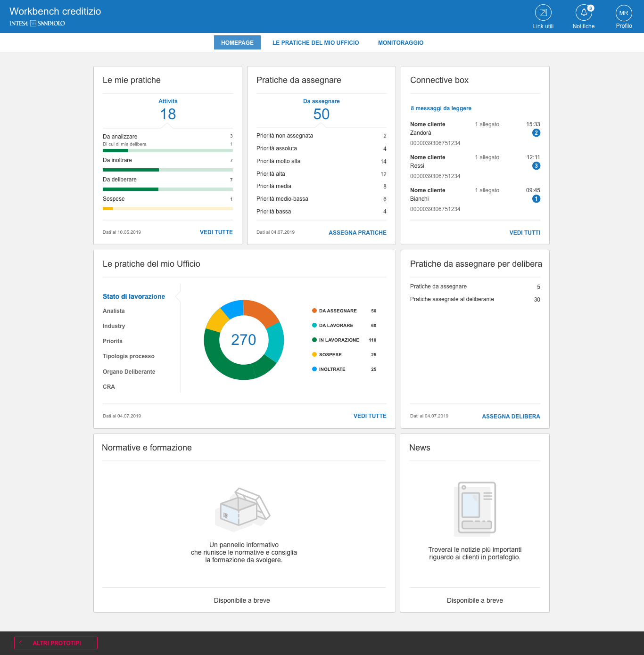Select the CRA filter
Image resolution: width=644 pixels, height=655 pixels.
coord(109,387)
